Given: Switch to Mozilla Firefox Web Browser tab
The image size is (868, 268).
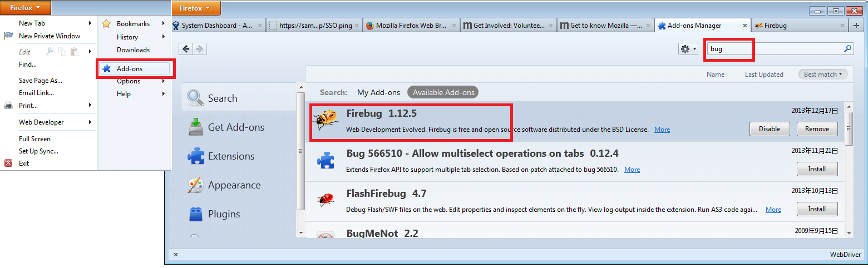Looking at the screenshot, I should pos(411,26).
